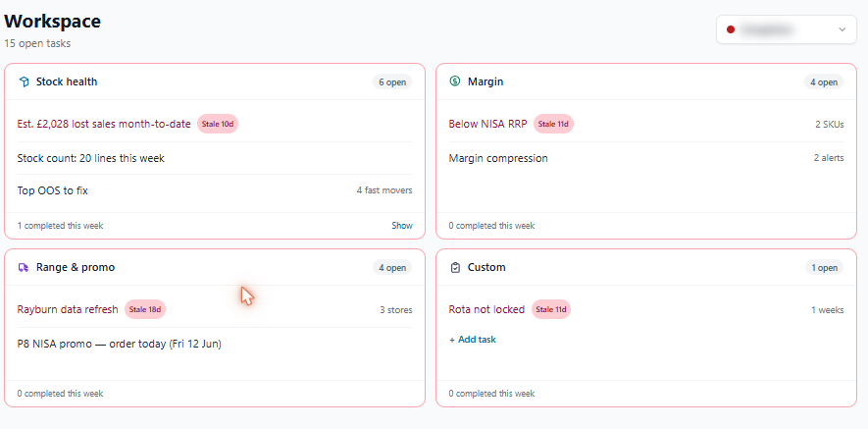Screen dimensions: 868x429
Task: Click the Workspace page heading
Action: pos(53,21)
